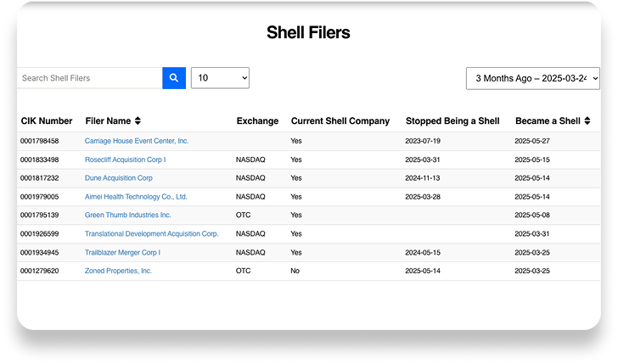Focus the Search Shell Filers field
This screenshot has width=618, height=364.
click(x=89, y=78)
